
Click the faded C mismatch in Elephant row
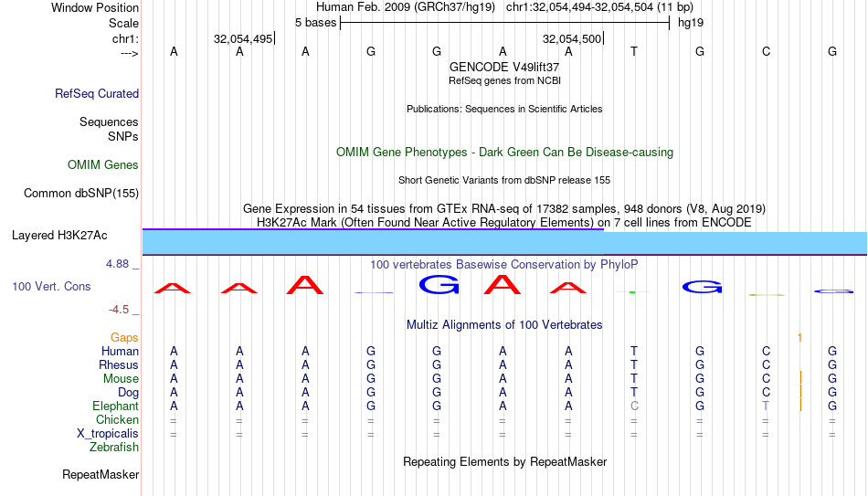[634, 406]
